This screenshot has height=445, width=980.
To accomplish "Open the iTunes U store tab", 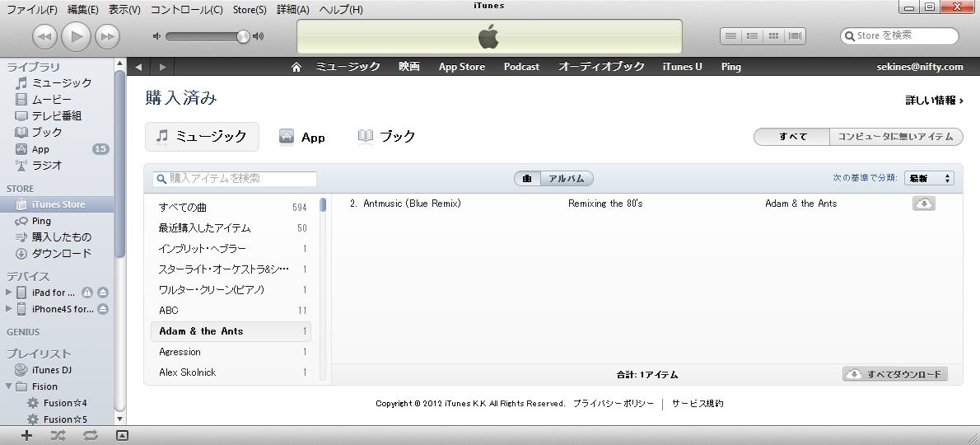I will [682, 67].
